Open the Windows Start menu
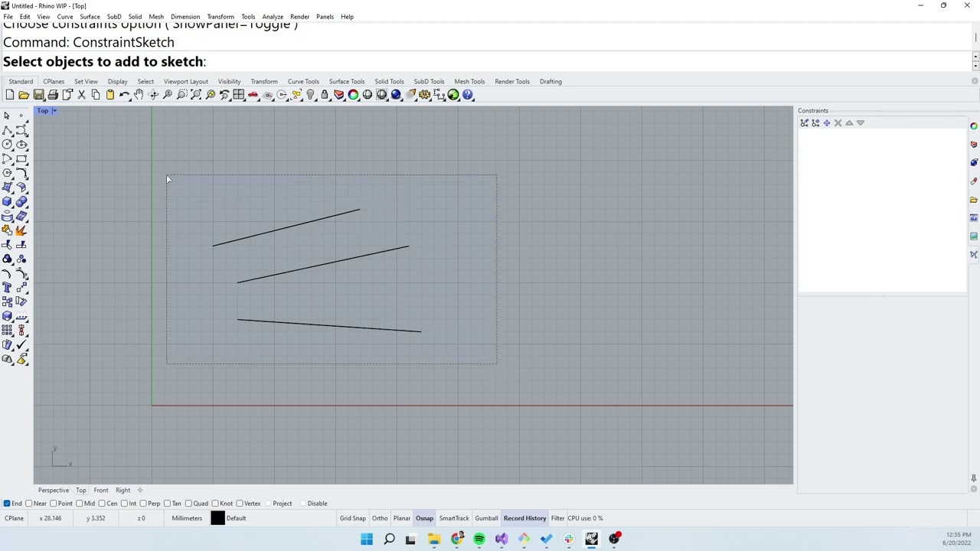 coord(367,540)
